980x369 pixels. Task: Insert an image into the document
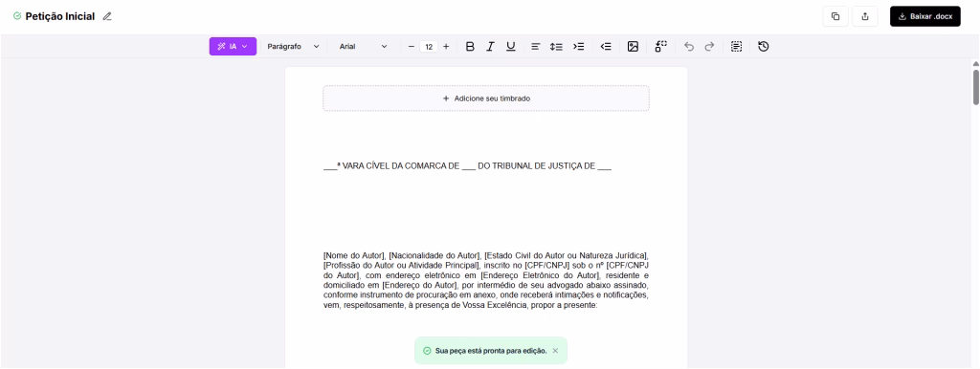[633, 46]
